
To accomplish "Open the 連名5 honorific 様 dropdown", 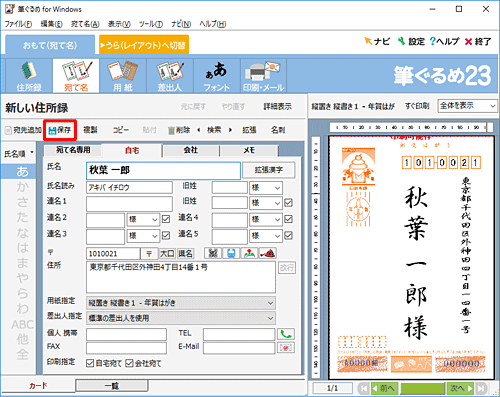I will coord(266,236).
